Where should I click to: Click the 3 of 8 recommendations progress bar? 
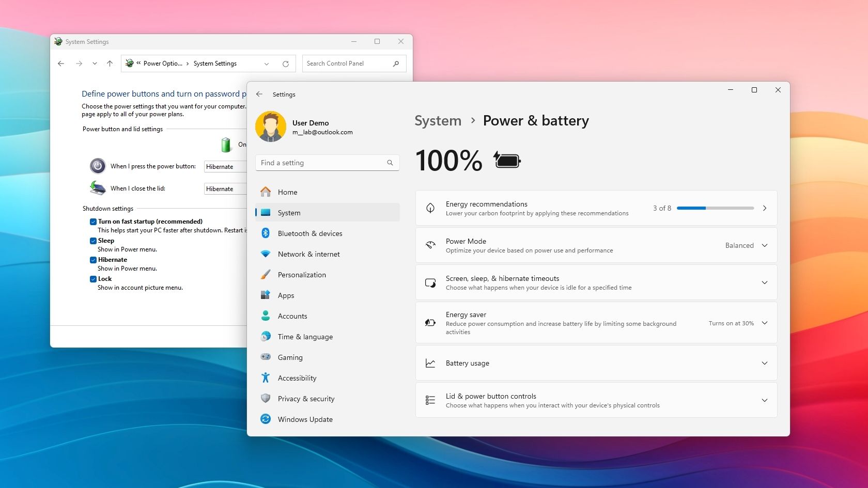(715, 208)
